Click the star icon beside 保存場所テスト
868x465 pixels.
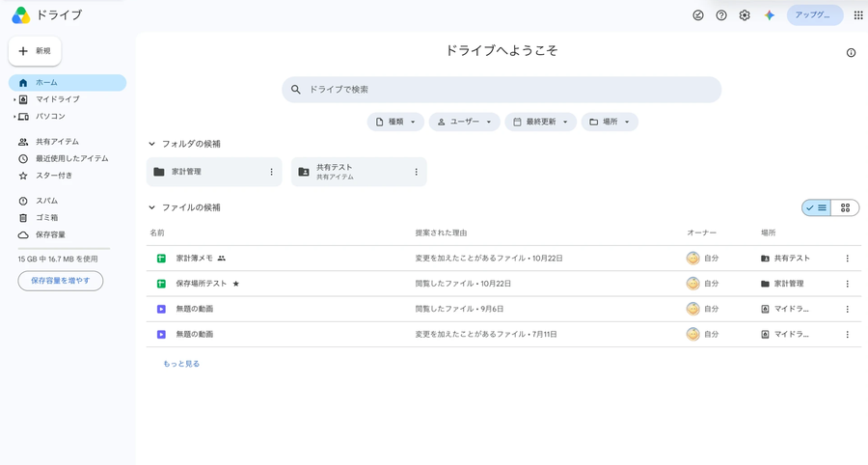(236, 284)
